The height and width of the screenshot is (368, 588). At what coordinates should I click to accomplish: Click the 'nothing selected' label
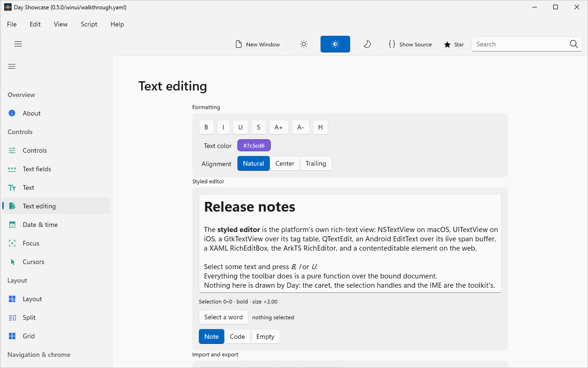273,317
